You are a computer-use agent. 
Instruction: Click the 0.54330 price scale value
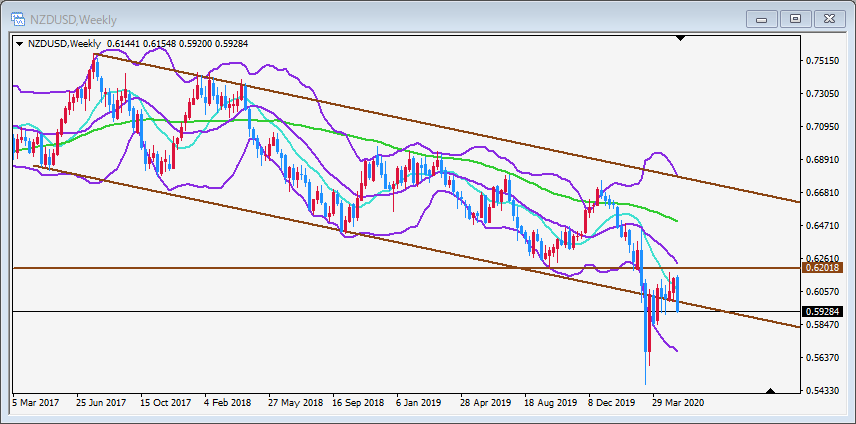pyautogui.click(x=823, y=390)
